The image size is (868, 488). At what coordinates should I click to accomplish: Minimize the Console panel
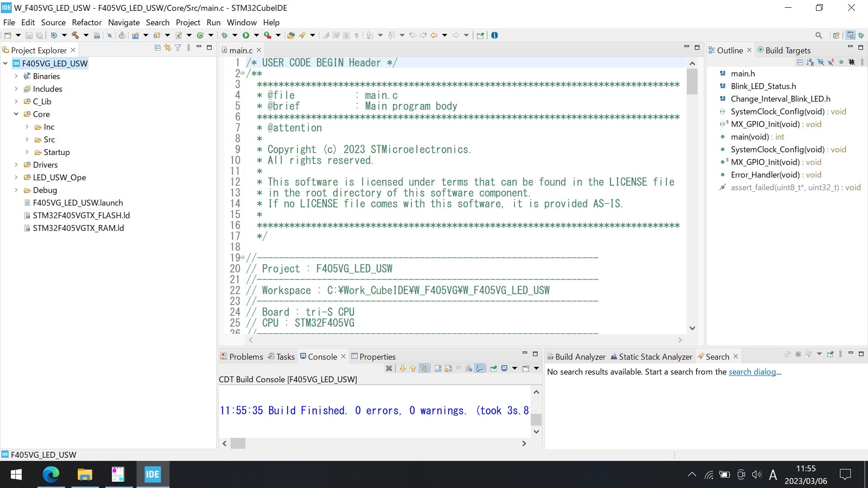point(525,353)
